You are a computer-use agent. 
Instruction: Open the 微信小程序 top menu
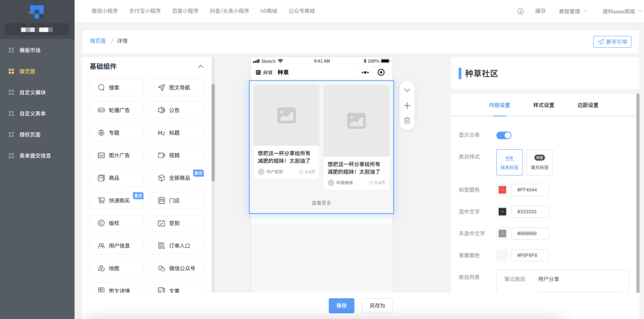click(105, 11)
